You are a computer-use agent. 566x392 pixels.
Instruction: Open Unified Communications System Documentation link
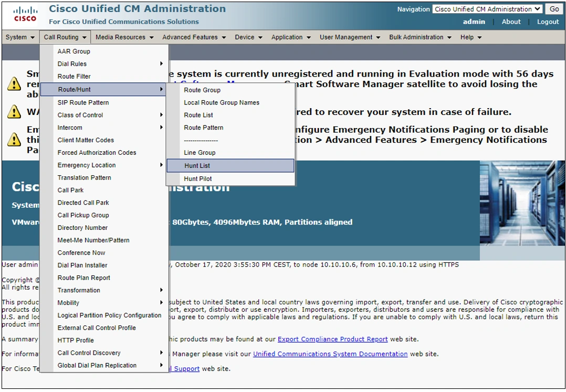(x=330, y=354)
